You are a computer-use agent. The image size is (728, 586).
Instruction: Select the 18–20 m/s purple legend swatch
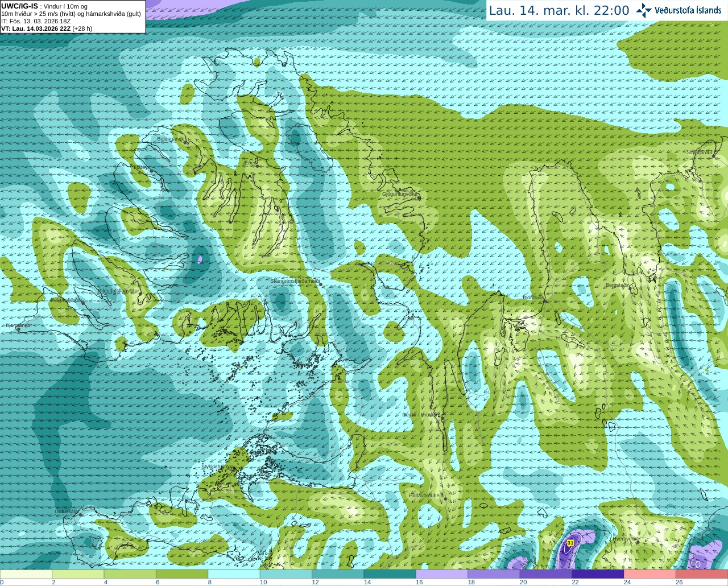[494, 574]
